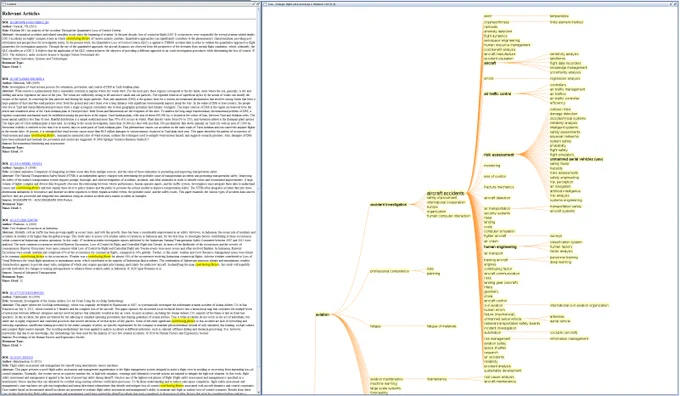Select the 'human resource management' node
The width and height of the screenshot is (680, 396).
[507, 45]
